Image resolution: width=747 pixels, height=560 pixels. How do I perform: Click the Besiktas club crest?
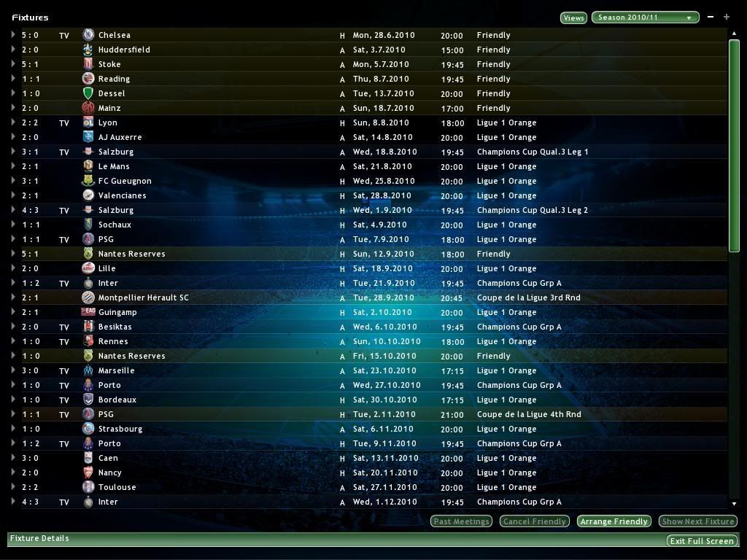pyautogui.click(x=88, y=327)
